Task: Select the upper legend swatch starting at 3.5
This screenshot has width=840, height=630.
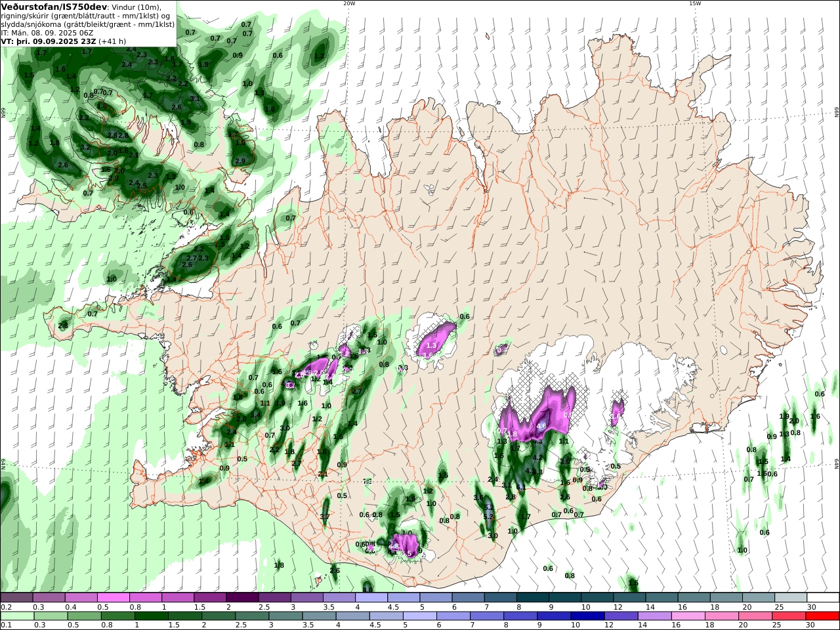Action: tap(339, 598)
